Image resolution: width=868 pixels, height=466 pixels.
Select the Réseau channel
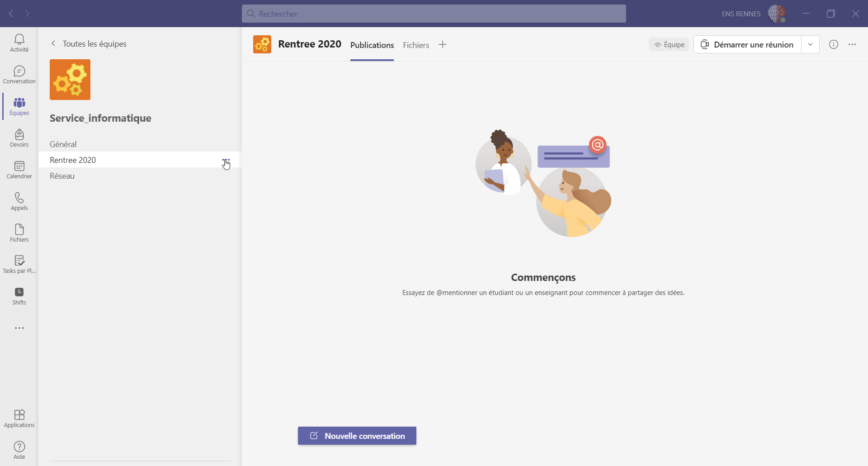[x=62, y=176]
